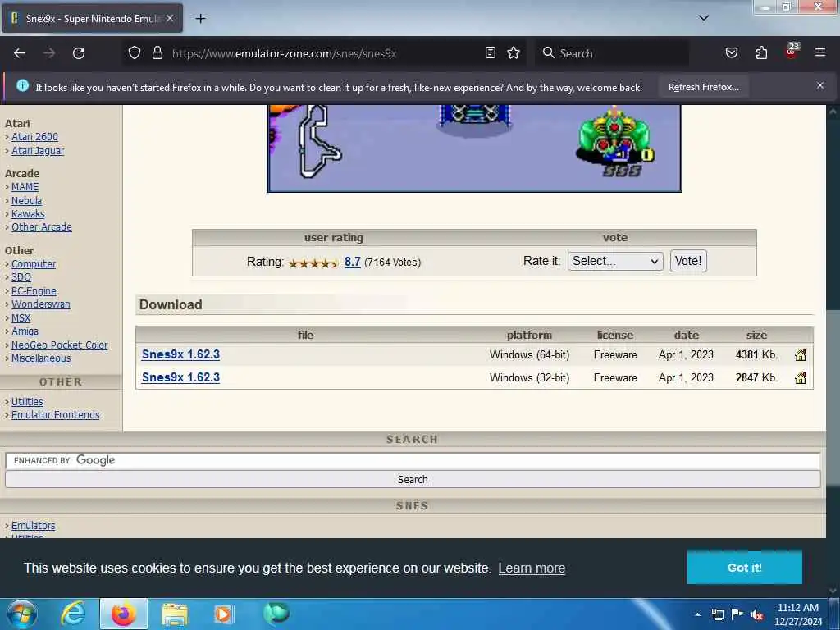Click the Google enhanced search field

(x=413, y=461)
